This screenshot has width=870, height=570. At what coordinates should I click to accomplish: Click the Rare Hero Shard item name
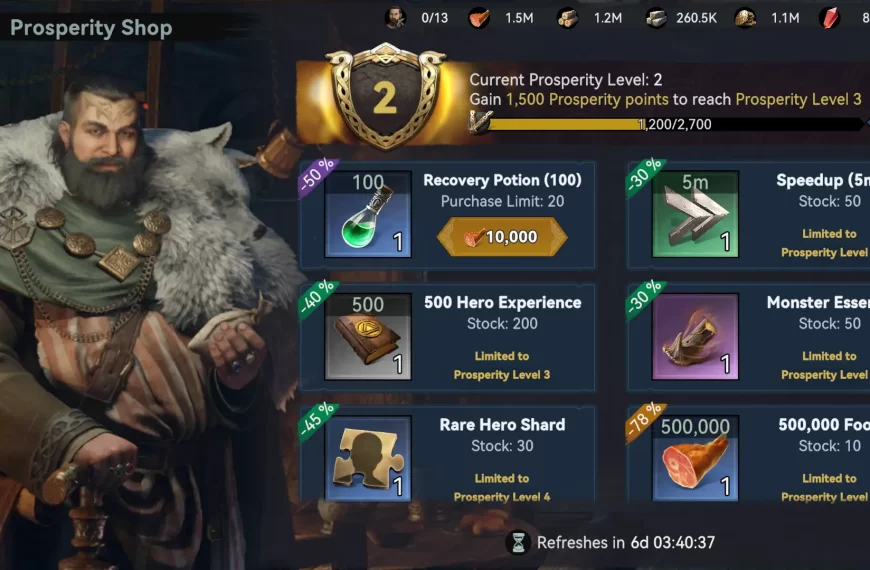(x=502, y=425)
